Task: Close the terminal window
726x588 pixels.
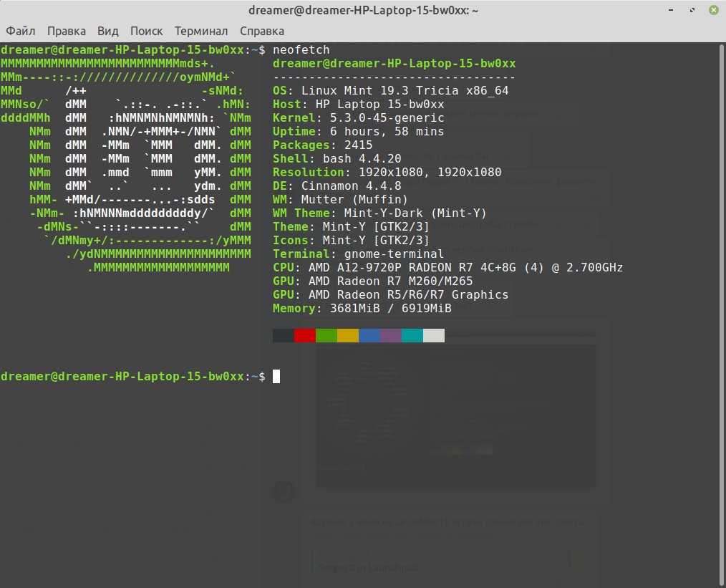Action: 714,10
